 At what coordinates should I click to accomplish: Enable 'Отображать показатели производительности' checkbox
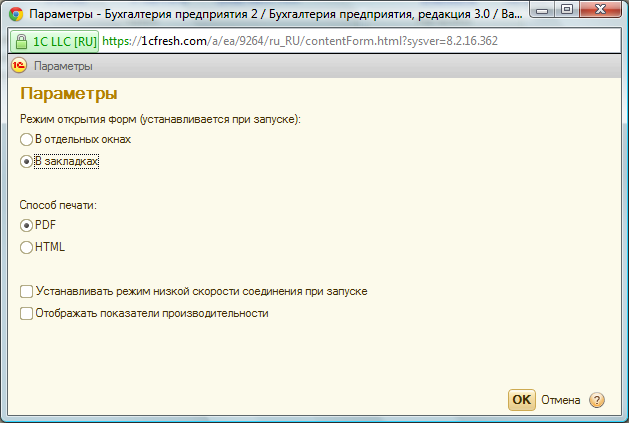pos(26,313)
